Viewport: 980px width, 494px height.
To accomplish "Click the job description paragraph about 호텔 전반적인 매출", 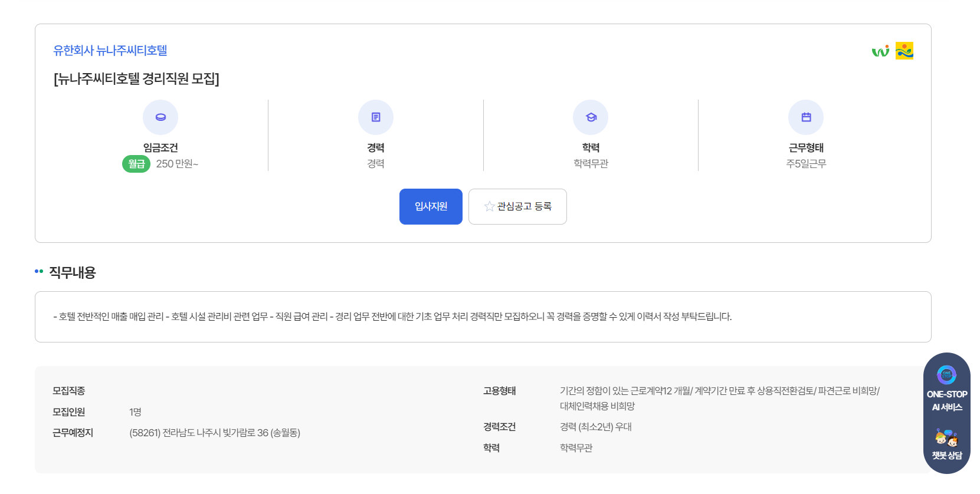I will tap(392, 317).
